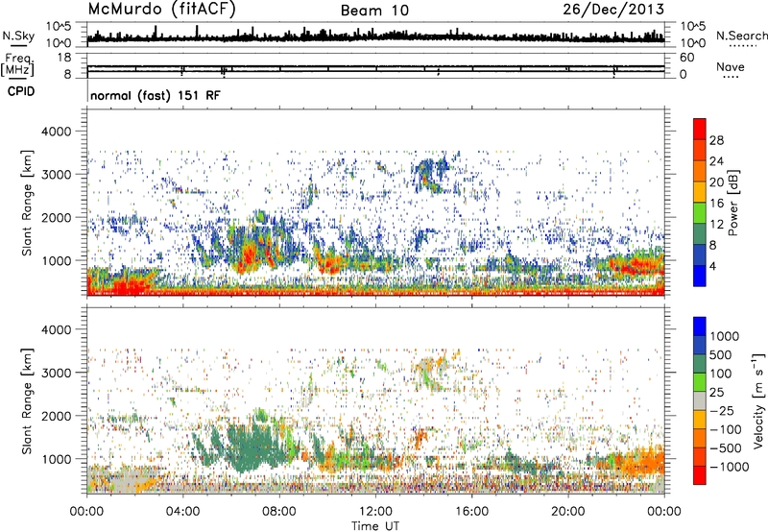The width and height of the screenshot is (768, 532).
Task: Click the 'N.Search' legend label
Action: coord(741,36)
